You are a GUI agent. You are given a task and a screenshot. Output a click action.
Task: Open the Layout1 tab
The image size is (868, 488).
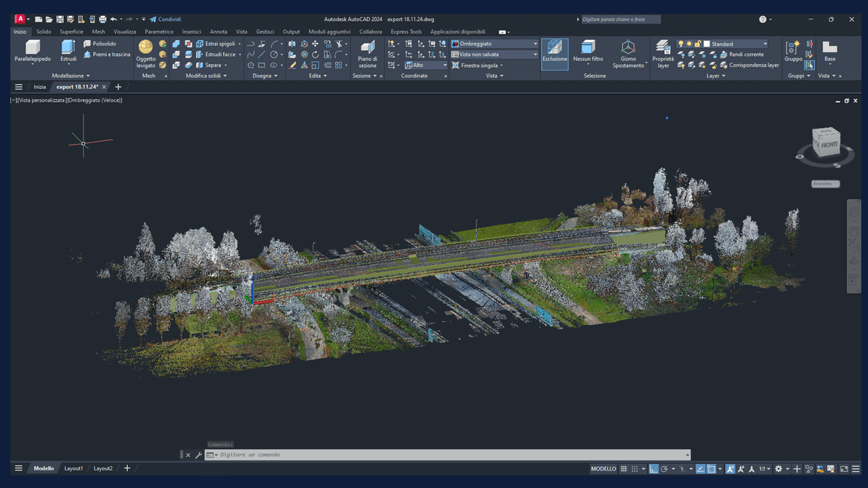(73, 468)
